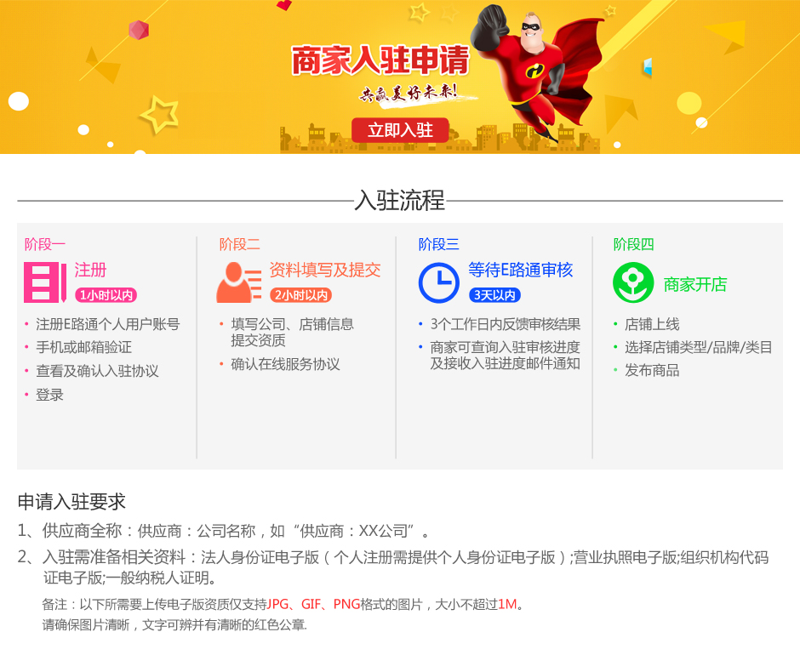Click the 确认在线服务协议 item
Screen dimensions: 800x672
[x=285, y=364]
